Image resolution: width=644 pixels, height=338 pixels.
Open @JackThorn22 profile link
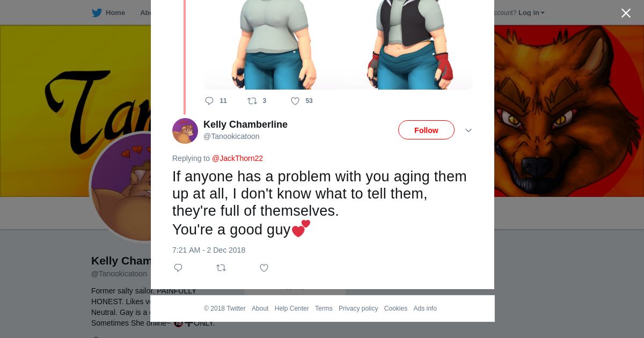tap(237, 158)
